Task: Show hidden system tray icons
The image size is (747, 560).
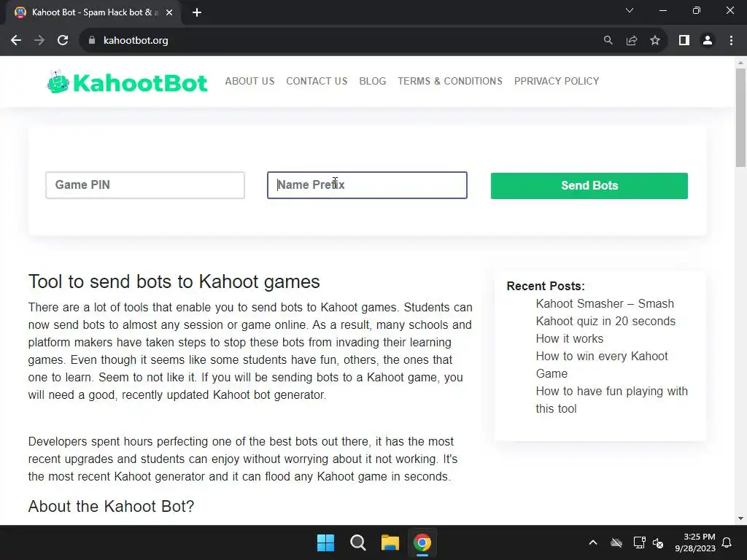Action: (593, 542)
